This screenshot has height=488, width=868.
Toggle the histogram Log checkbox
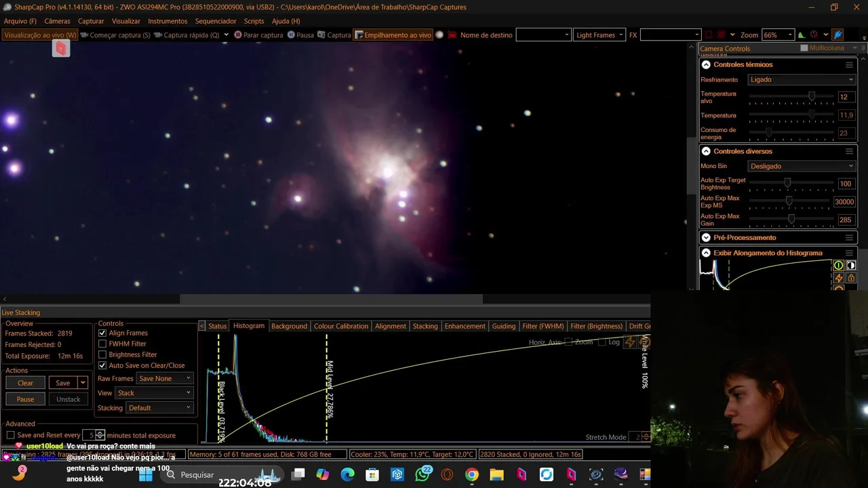(602, 342)
